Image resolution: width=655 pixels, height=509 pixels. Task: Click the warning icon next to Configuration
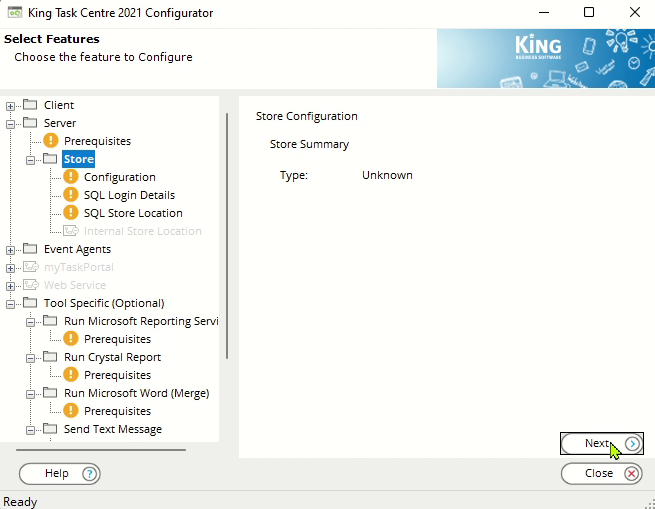point(71,177)
